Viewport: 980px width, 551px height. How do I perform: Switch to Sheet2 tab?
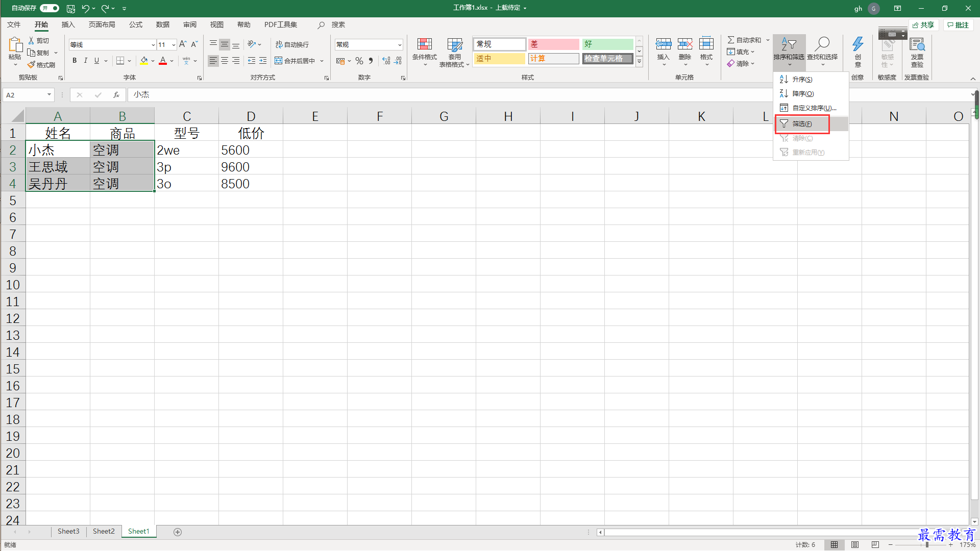tap(104, 531)
